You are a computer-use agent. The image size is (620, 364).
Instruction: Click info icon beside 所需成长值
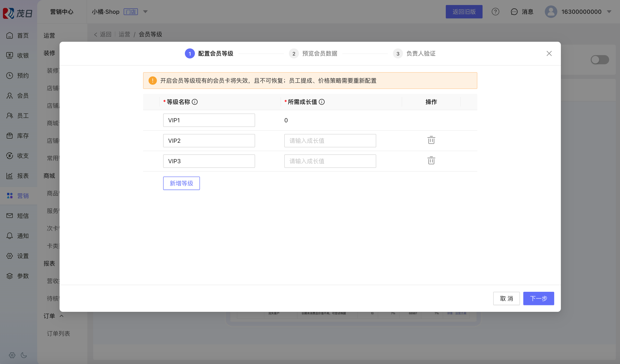click(321, 102)
